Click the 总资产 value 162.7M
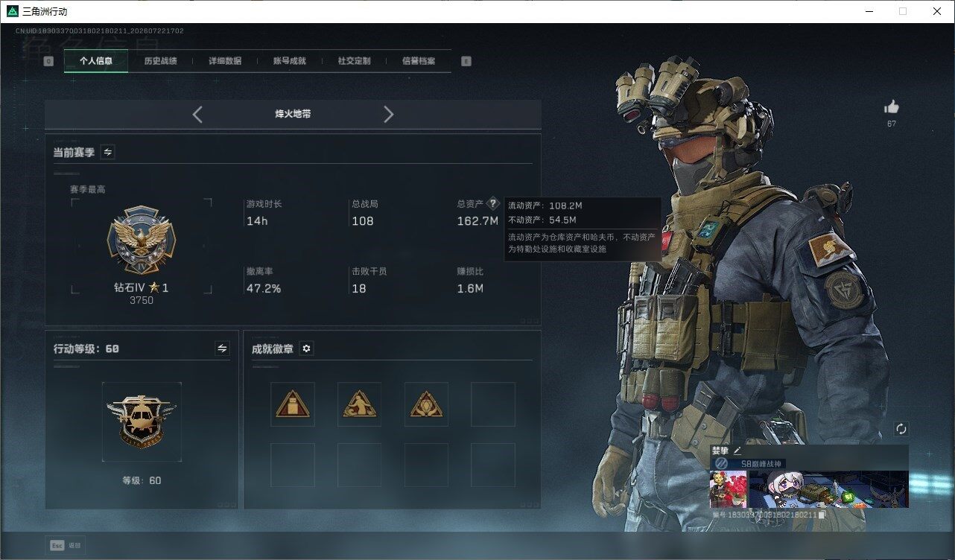 (x=477, y=221)
